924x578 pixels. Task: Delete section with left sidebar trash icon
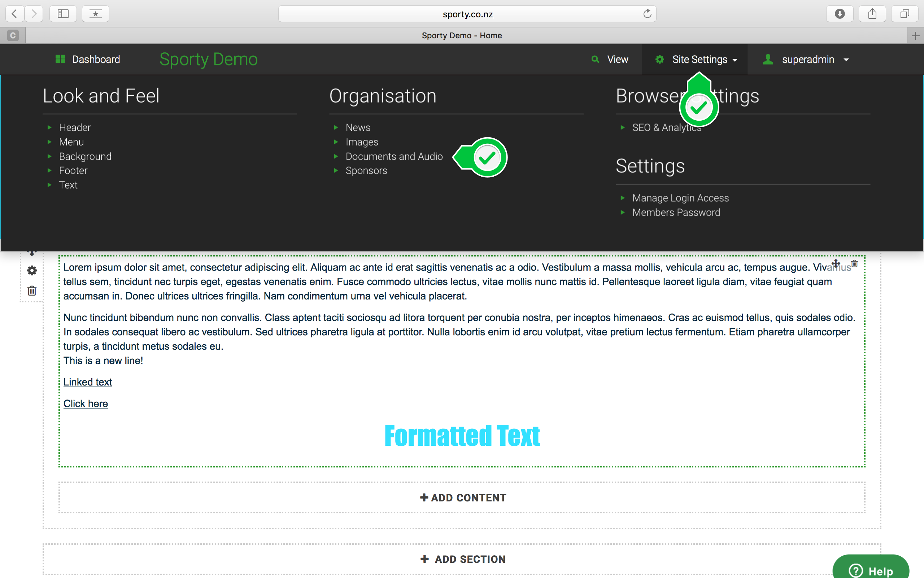click(32, 291)
